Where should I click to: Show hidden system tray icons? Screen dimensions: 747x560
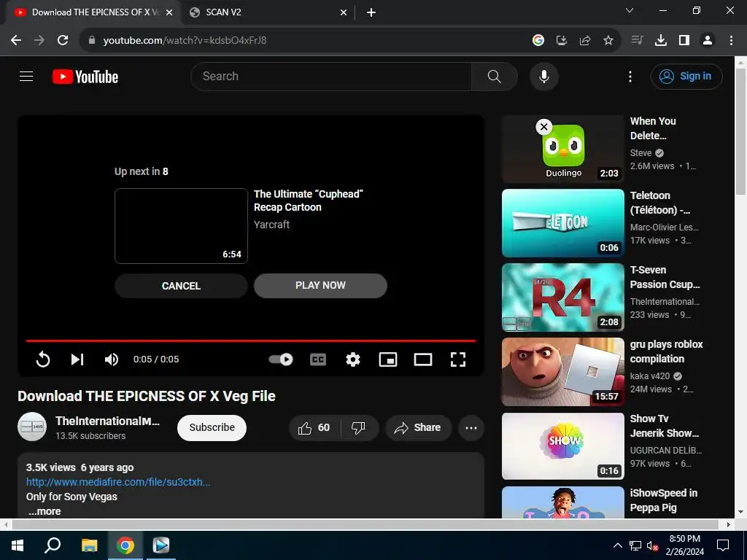[x=617, y=545]
